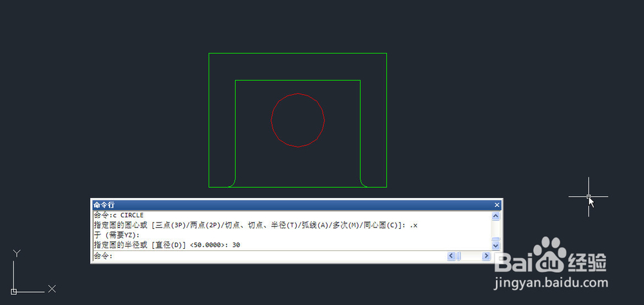Select the left fillet arc at the bottom
The height and width of the screenshot is (305, 644).
coord(233,184)
